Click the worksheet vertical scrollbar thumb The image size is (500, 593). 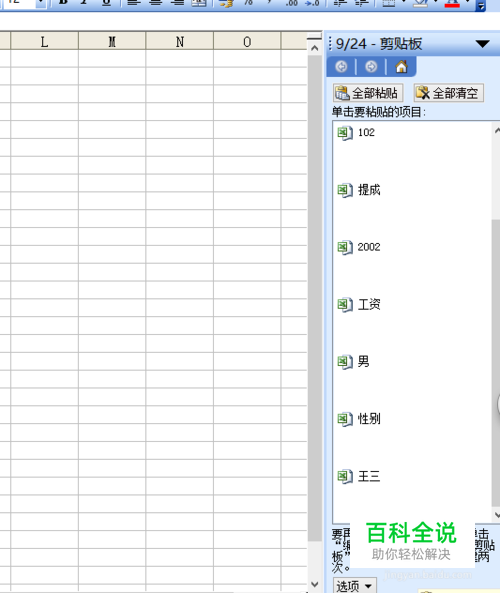(x=314, y=299)
